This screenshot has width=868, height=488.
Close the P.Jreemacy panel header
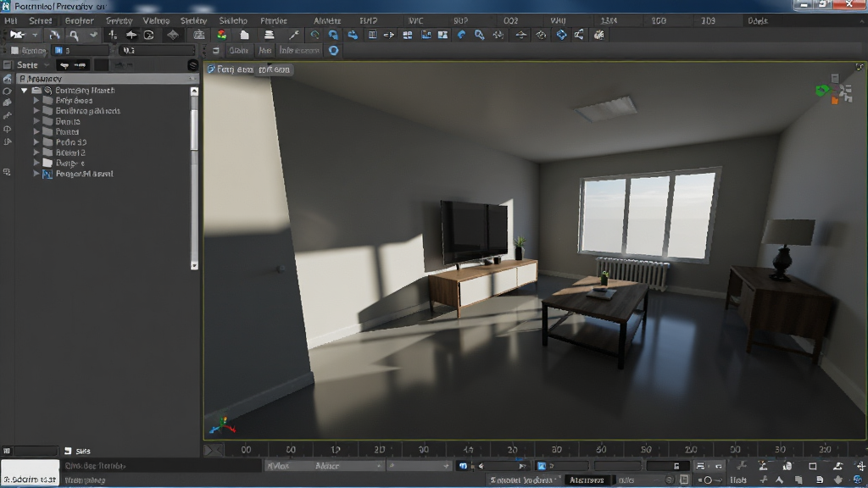click(192, 79)
